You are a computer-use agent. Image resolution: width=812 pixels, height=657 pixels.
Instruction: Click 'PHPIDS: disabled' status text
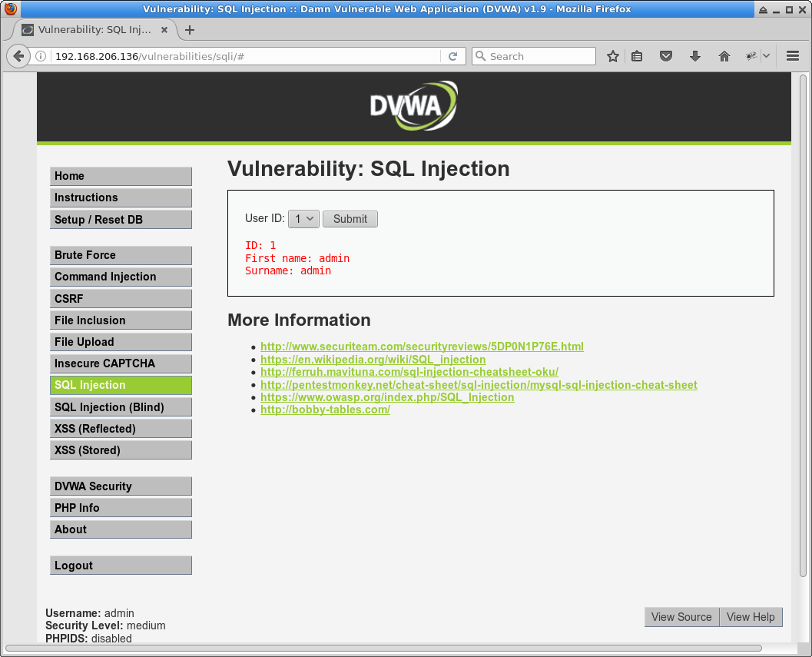[x=88, y=639]
